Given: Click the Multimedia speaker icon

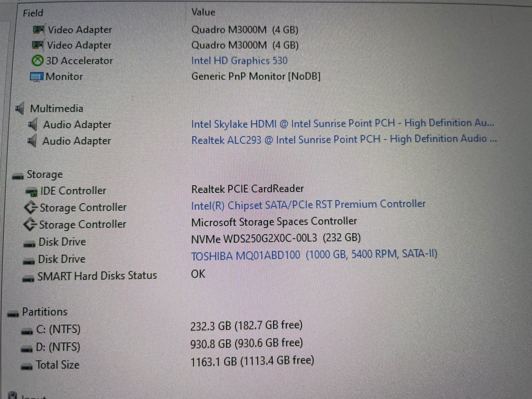Looking at the screenshot, I should [x=20, y=109].
